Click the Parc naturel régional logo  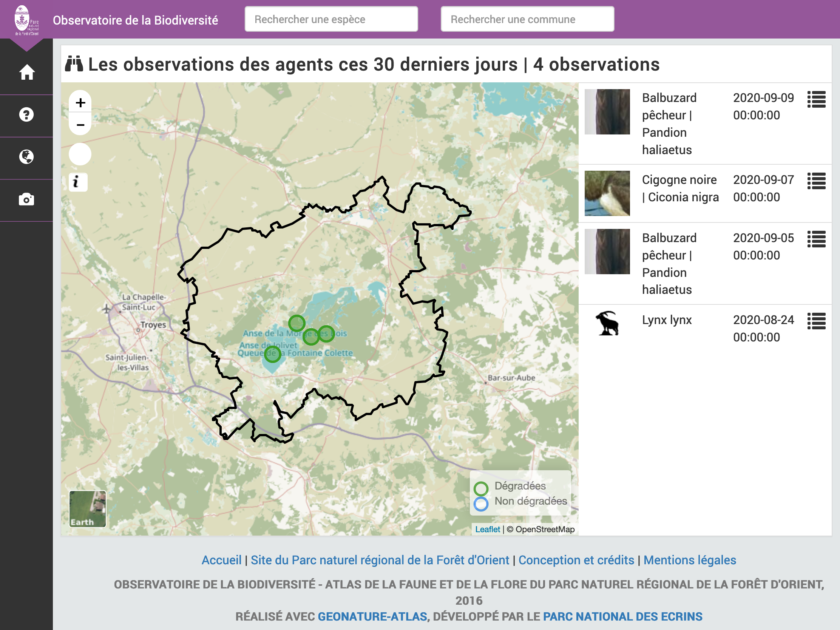pyautogui.click(x=26, y=20)
